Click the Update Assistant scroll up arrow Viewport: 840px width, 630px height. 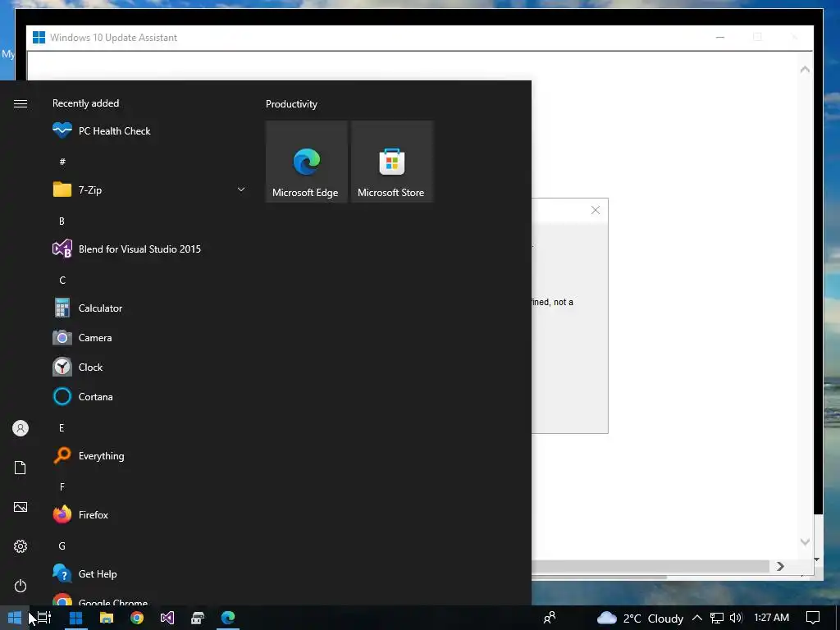tap(805, 69)
